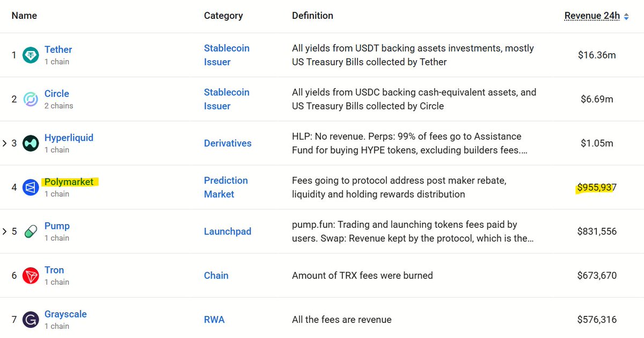This screenshot has width=644, height=338.
Task: Open Tether's Stablecoin Issuer category link
Action: coord(226,55)
